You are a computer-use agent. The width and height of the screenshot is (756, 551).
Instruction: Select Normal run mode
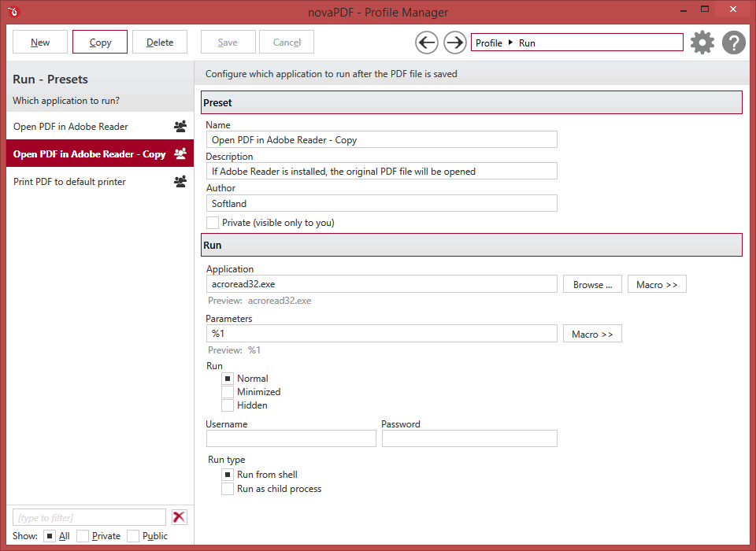[x=228, y=379]
